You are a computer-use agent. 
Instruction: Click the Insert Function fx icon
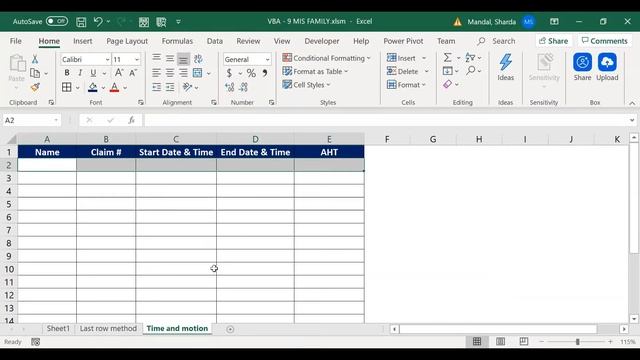[131, 120]
